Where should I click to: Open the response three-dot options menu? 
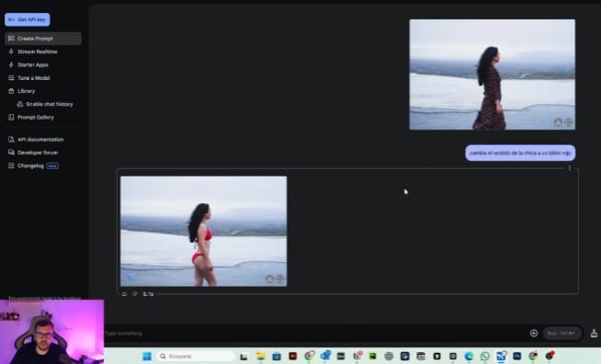tap(570, 168)
